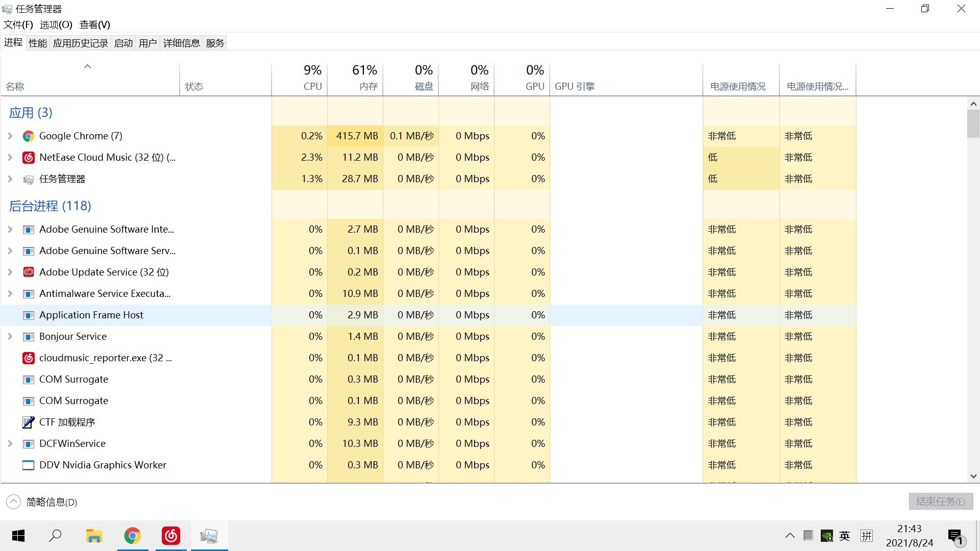Click the NVIDIA tray icon
Viewport: 980px width, 551px height.
point(827,536)
